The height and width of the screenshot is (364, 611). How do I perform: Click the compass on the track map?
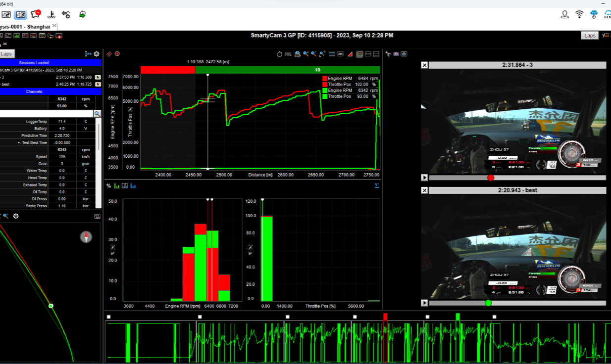(86, 237)
